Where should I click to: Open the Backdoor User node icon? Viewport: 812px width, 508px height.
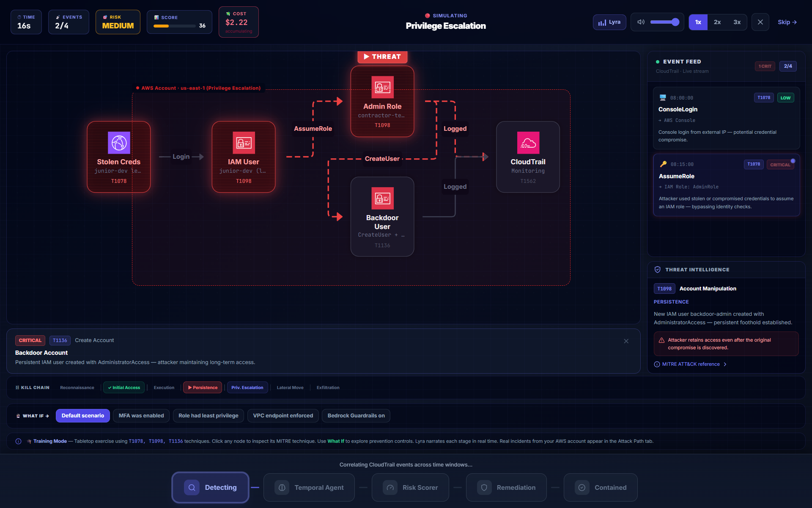click(x=382, y=198)
